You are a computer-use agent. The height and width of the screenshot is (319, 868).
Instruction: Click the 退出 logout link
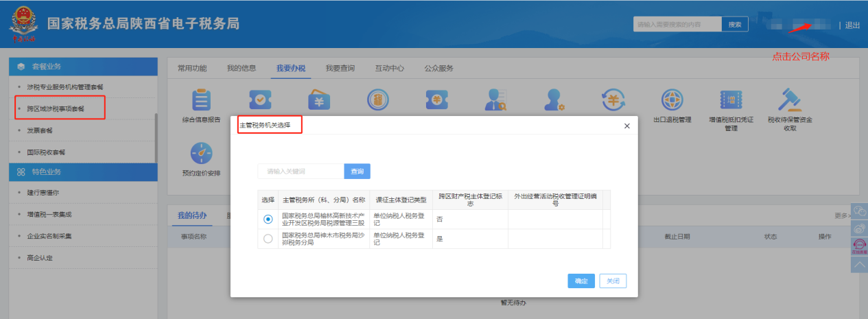click(x=852, y=25)
